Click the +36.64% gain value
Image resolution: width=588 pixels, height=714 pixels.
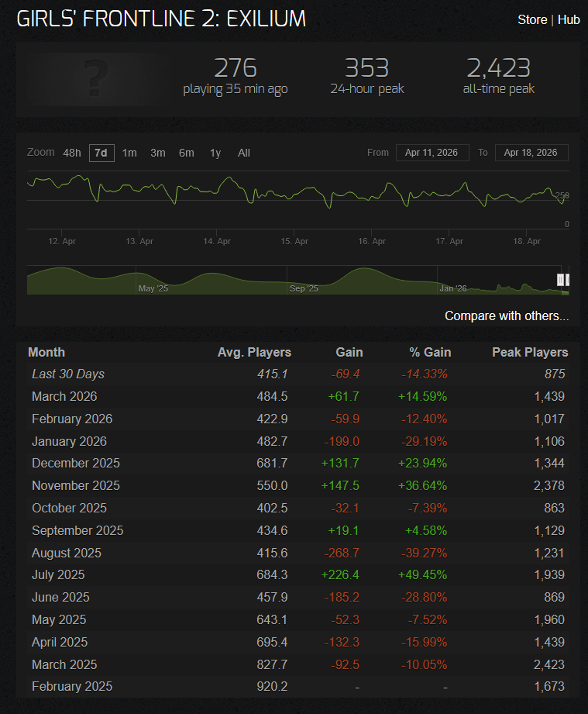pyautogui.click(x=422, y=485)
